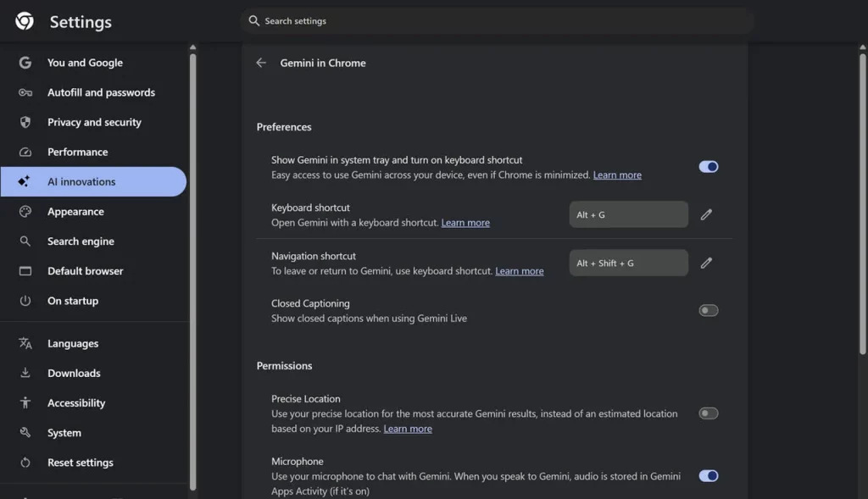
Task: Disable Show Gemini in system tray toggle
Action: click(708, 167)
